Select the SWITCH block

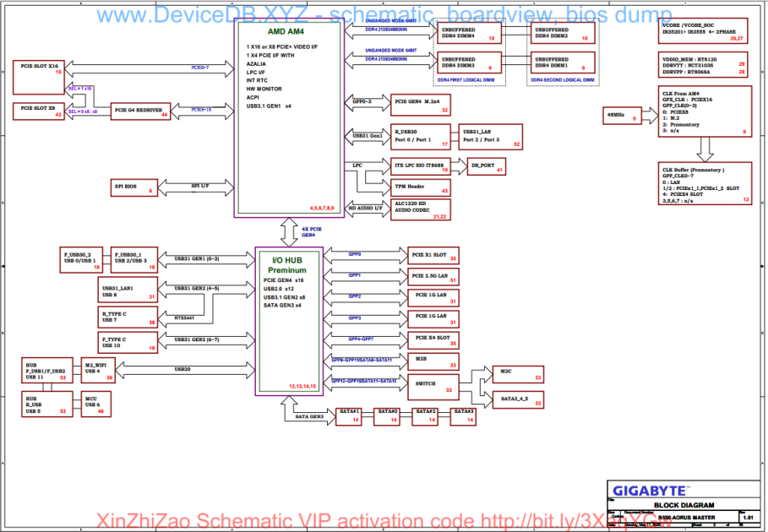433,387
